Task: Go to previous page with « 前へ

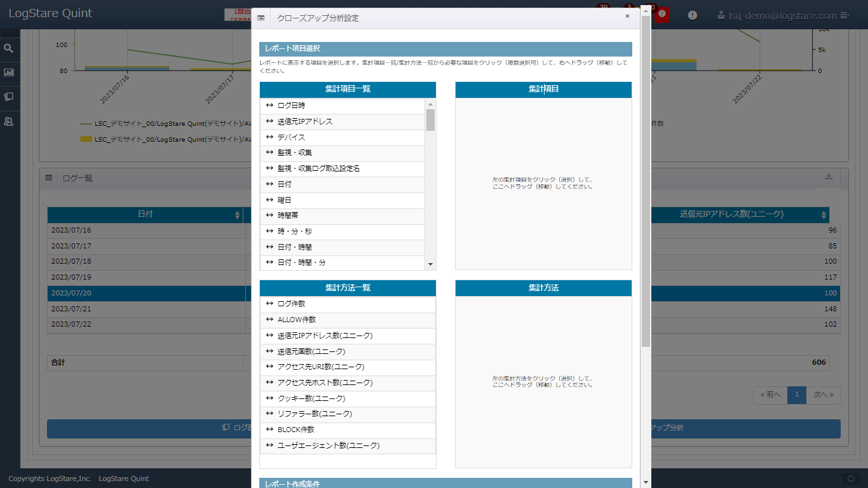Action: point(770,395)
